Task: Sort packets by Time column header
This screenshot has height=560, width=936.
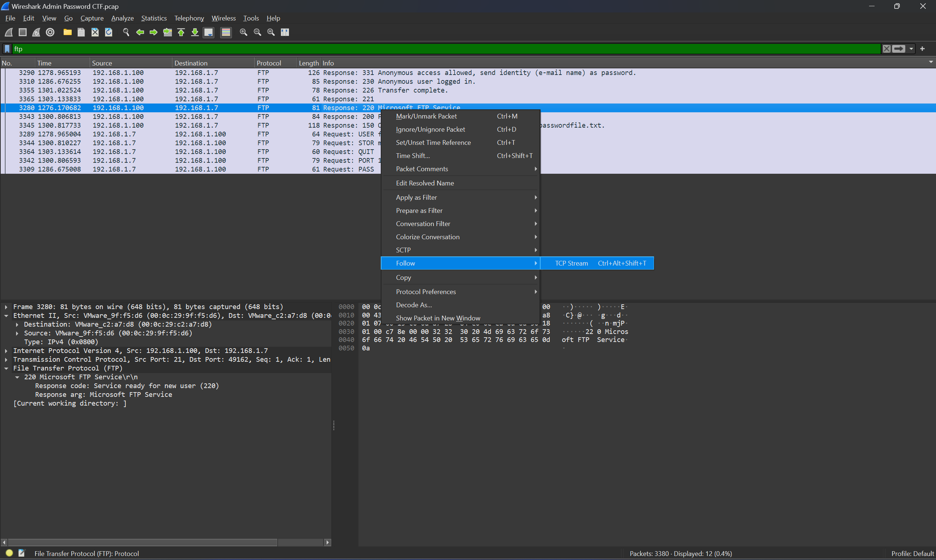Action: coord(63,63)
